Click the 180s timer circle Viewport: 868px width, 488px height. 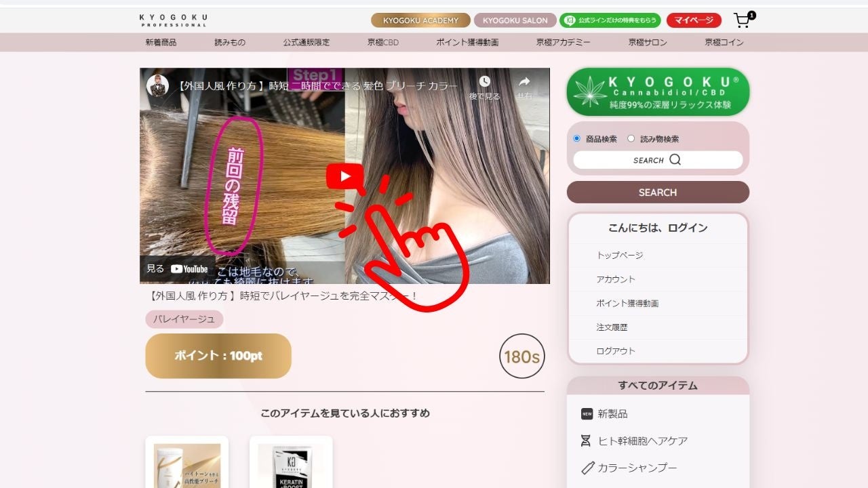(522, 356)
